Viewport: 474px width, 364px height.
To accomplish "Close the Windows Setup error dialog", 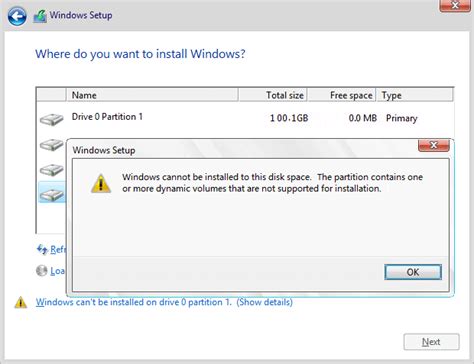I will (434, 145).
